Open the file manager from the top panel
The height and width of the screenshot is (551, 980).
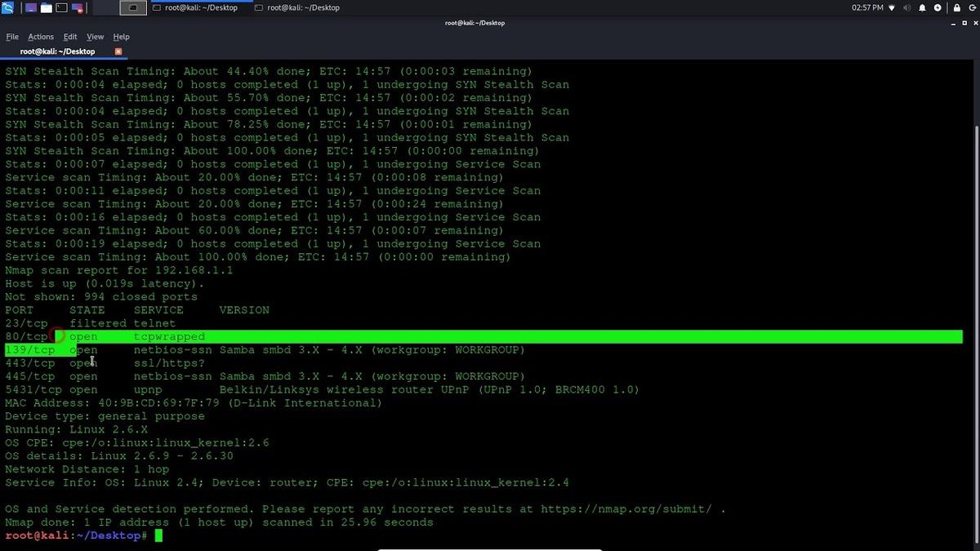(46, 7)
